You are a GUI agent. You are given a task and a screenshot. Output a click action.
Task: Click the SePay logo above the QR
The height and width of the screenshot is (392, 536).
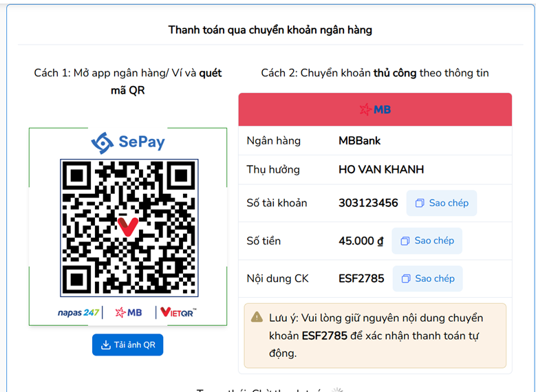(x=128, y=142)
